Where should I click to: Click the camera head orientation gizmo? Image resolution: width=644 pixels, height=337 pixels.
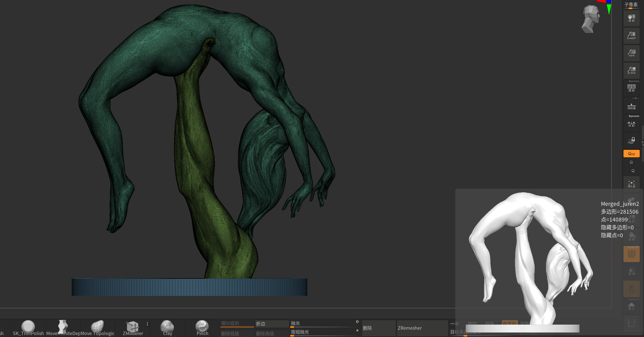(x=591, y=19)
